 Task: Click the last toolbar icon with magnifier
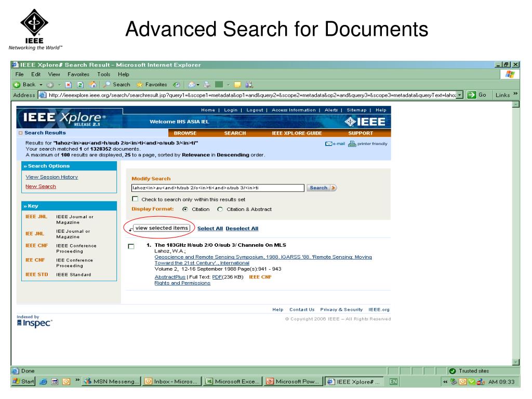coord(249,85)
